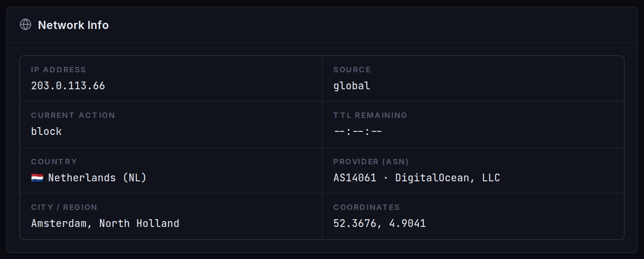
Task: Click the TTL REMAINING label
Action: point(370,115)
